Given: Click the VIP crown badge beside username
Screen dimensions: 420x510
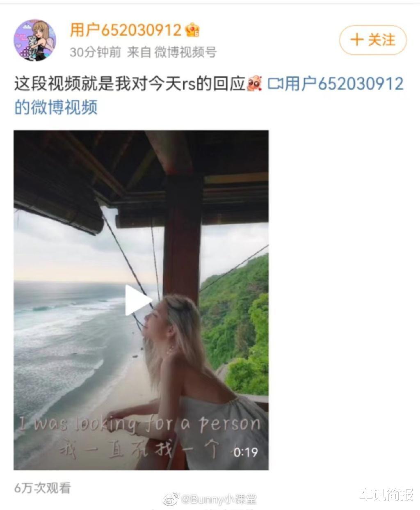Looking at the screenshot, I should tap(192, 30).
